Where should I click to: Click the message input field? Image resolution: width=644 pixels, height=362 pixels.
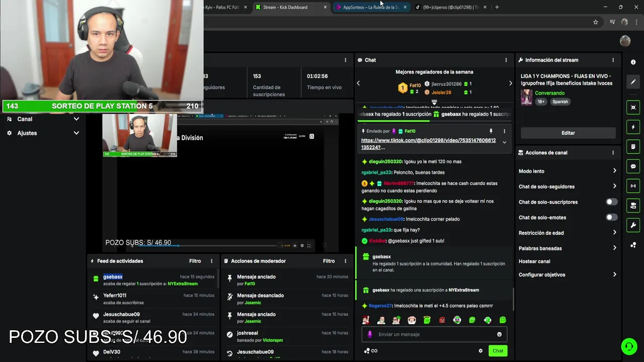coord(434,334)
